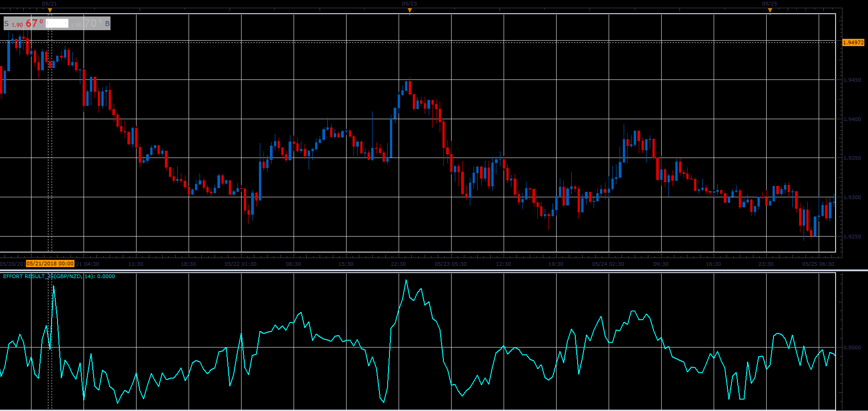Viewport: 868px width, 411px height.
Task: Click the 05/24 02:30 time axis label
Action: 608,264
